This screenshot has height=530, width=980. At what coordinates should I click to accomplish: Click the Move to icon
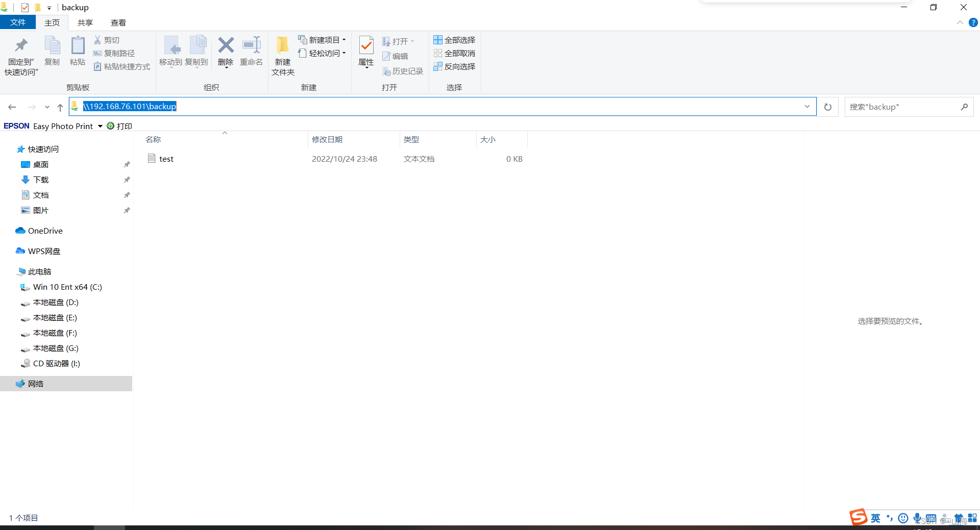click(171, 46)
